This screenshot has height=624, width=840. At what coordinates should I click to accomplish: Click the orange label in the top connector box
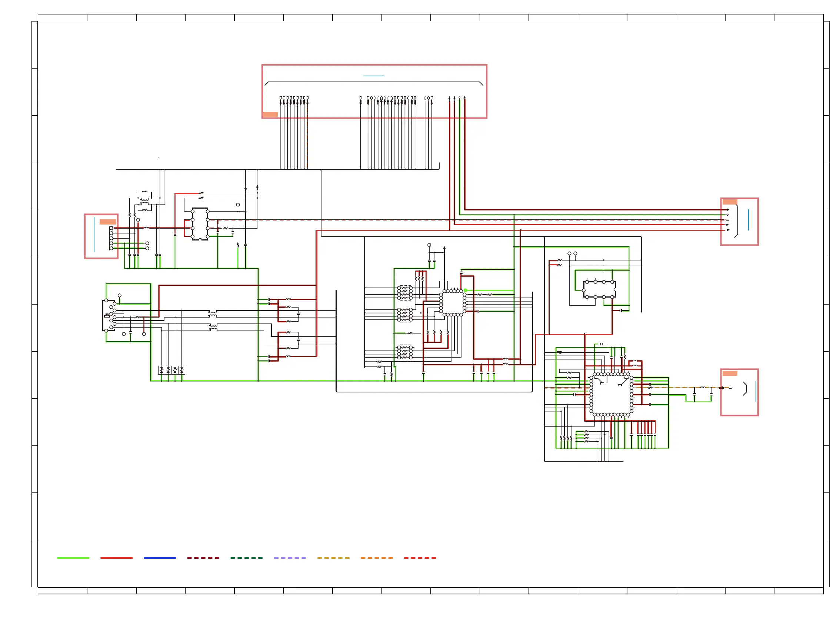point(270,114)
